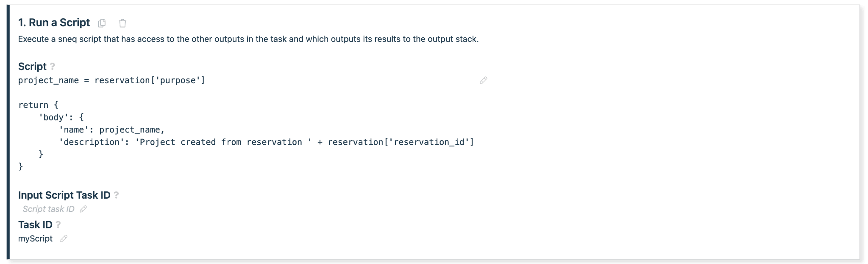Click the "Input Script Task ID" label
The image size is (868, 264).
pyautogui.click(x=64, y=195)
